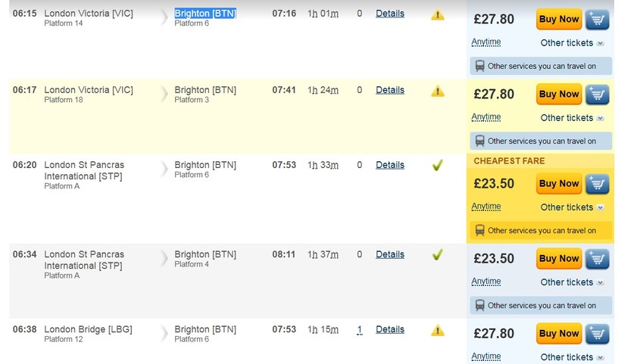
Task: Add the 06:15 fare to basket
Action: pyautogui.click(x=598, y=19)
